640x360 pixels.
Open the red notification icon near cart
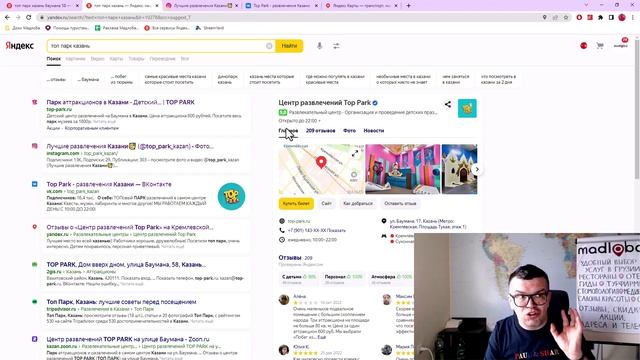[x=584, y=46]
